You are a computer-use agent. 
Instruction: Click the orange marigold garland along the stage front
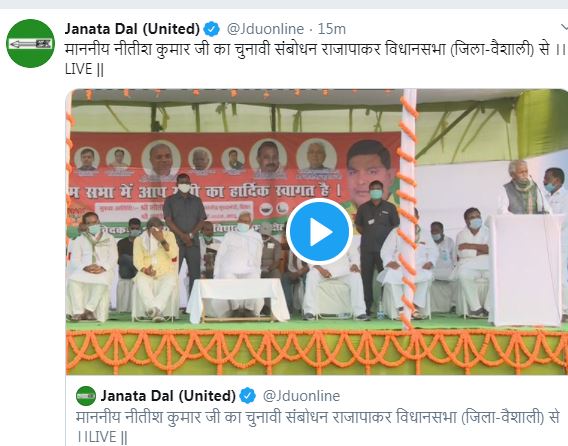coord(317,349)
